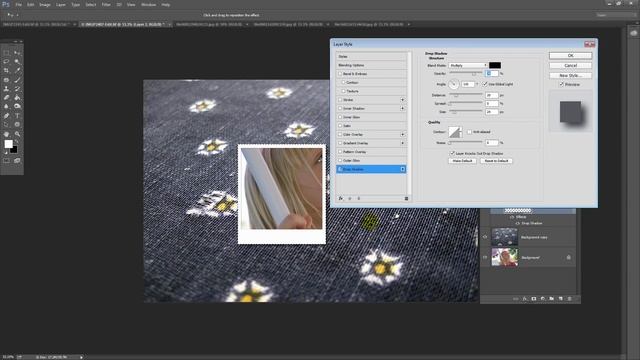Enable Stroke effect checkbox
The image size is (640, 360).
pyautogui.click(x=340, y=100)
